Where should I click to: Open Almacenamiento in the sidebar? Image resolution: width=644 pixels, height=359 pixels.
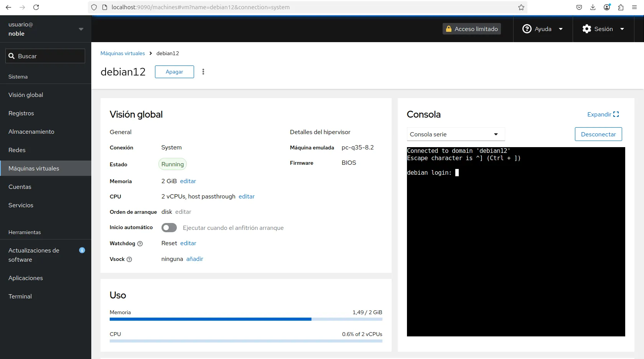(x=31, y=132)
